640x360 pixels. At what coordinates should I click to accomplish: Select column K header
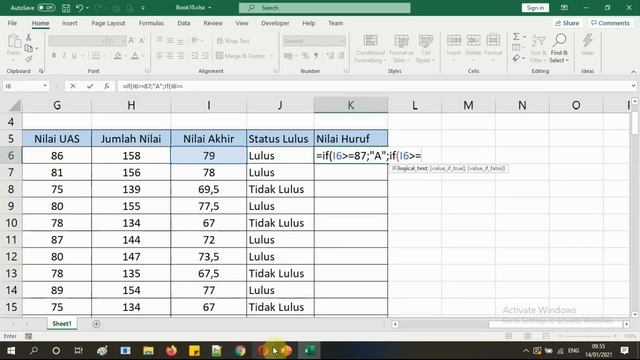click(351, 105)
